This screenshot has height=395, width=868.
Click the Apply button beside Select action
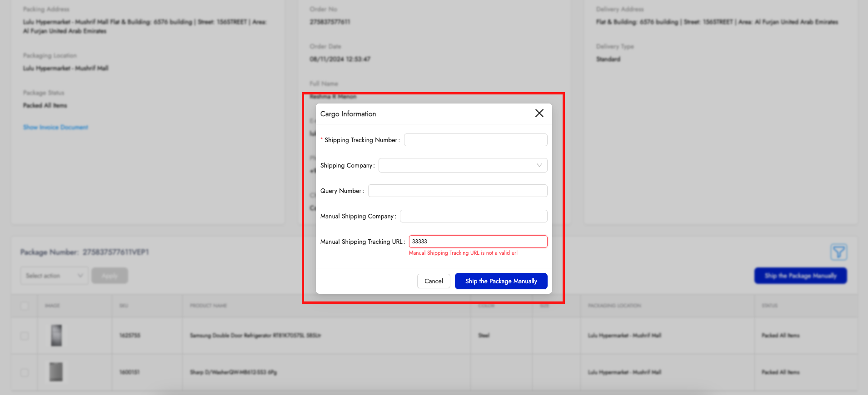point(110,276)
